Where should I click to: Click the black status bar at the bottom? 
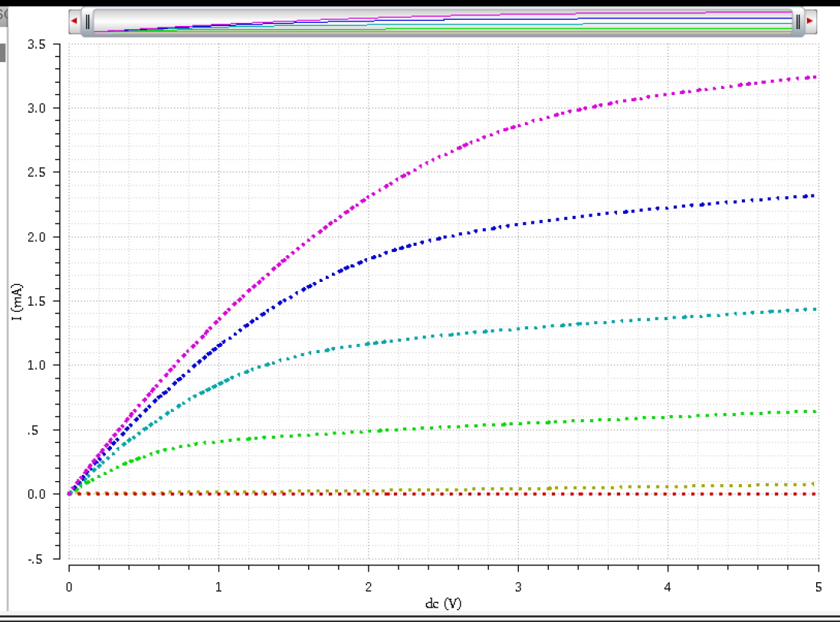click(420, 617)
